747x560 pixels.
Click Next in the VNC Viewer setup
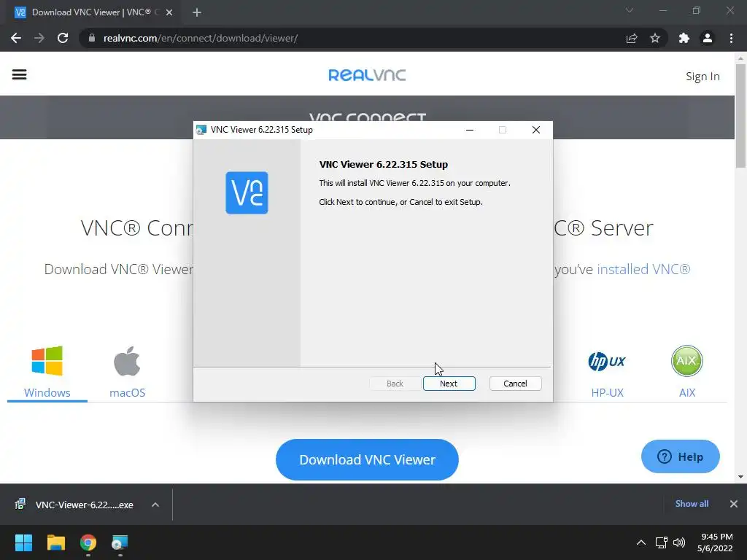coord(449,384)
